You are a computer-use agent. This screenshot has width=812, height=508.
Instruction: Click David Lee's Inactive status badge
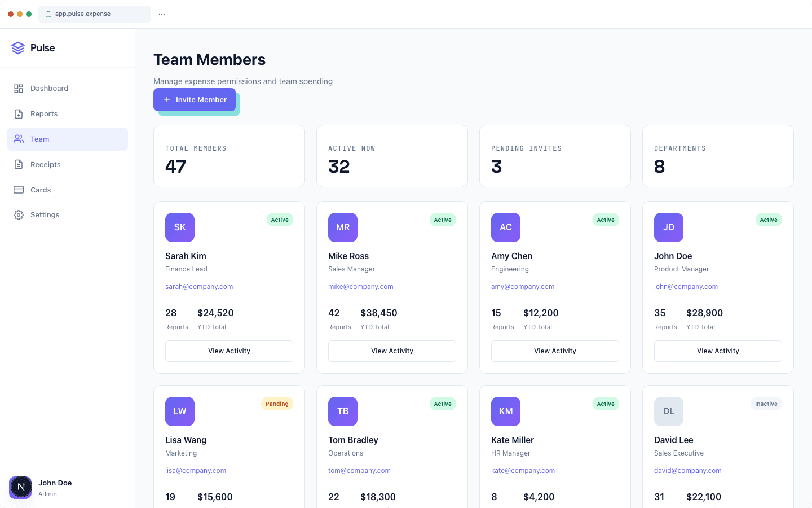(766, 404)
